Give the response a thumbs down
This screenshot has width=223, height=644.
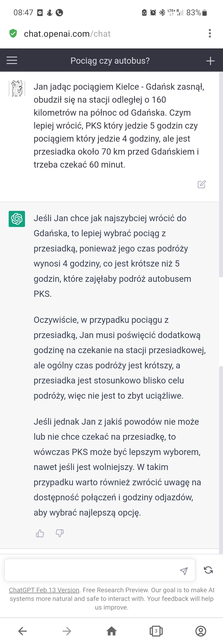coord(59,534)
